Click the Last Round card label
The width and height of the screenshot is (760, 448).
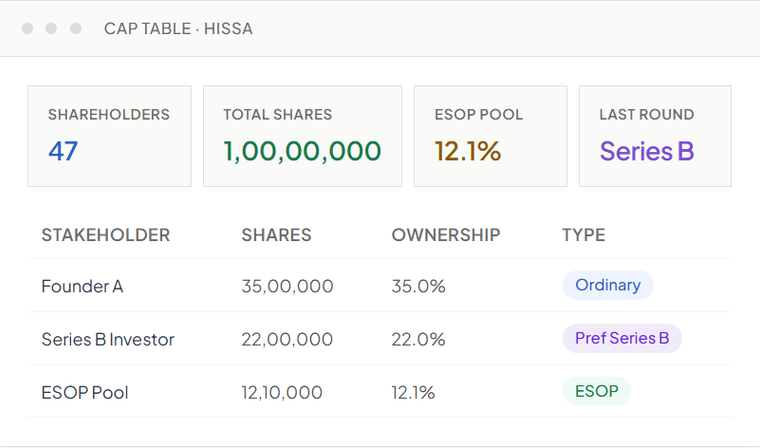pyautogui.click(x=647, y=114)
